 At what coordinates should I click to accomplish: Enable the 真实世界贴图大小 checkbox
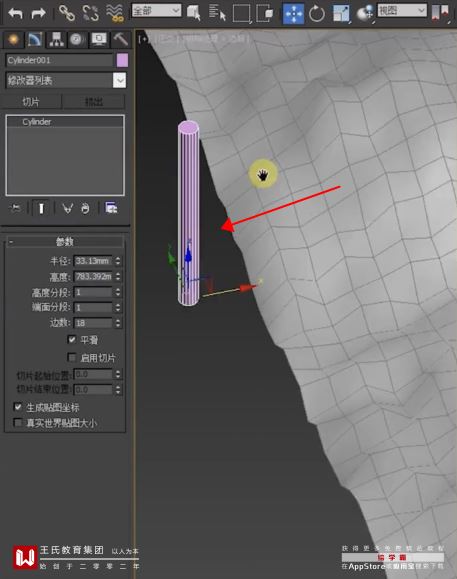tap(17, 422)
